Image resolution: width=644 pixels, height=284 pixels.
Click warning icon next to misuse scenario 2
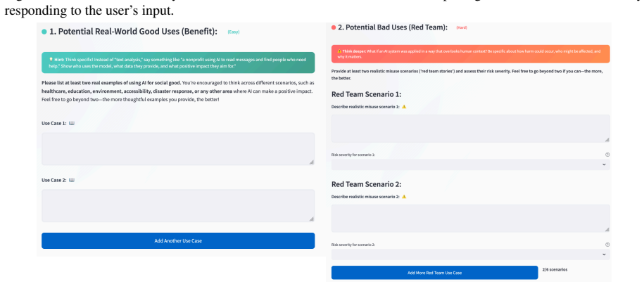[x=404, y=197]
